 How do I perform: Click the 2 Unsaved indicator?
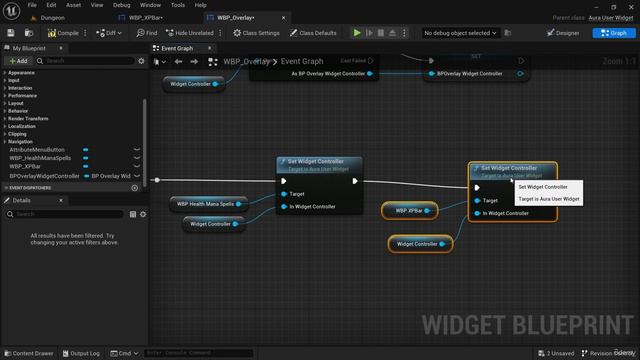click(x=556, y=353)
